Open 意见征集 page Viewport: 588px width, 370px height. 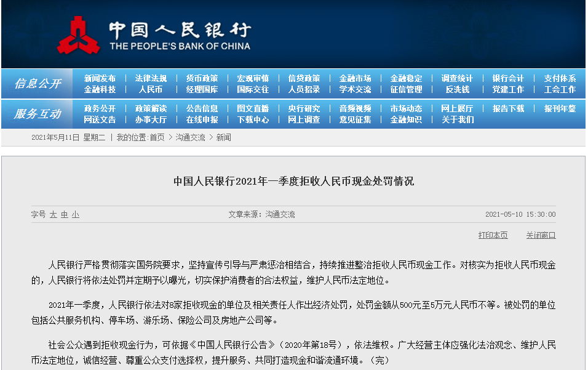355,119
